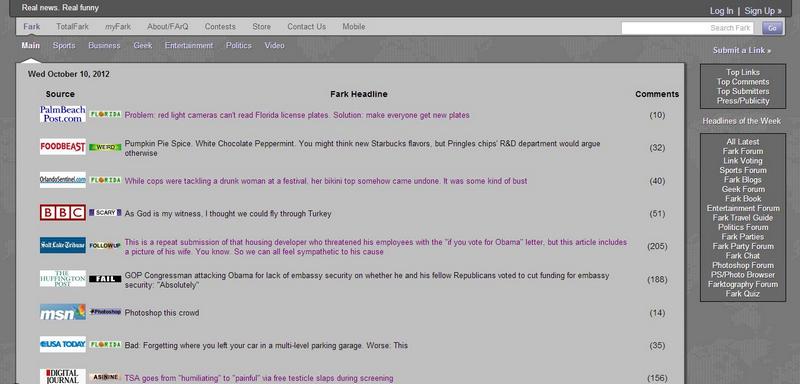Screen dimensions: 800x384
Task: Open the (188) comments count
Action: click(657, 279)
